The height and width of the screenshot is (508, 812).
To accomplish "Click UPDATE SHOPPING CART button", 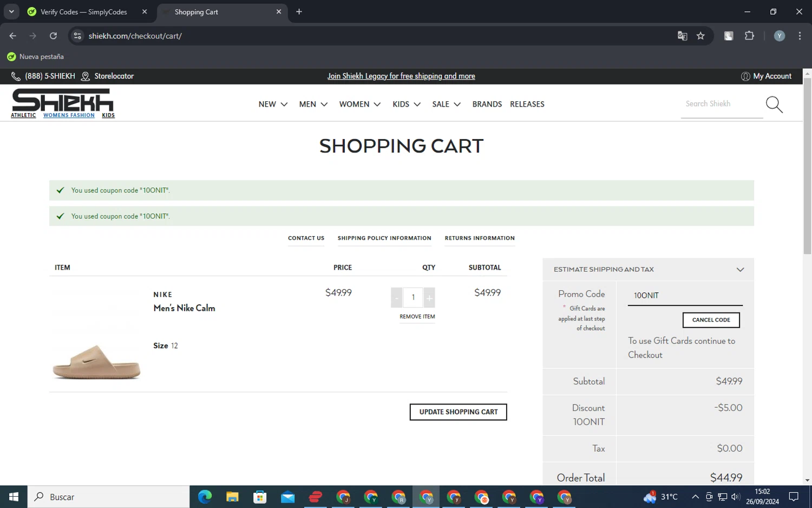I will [459, 412].
